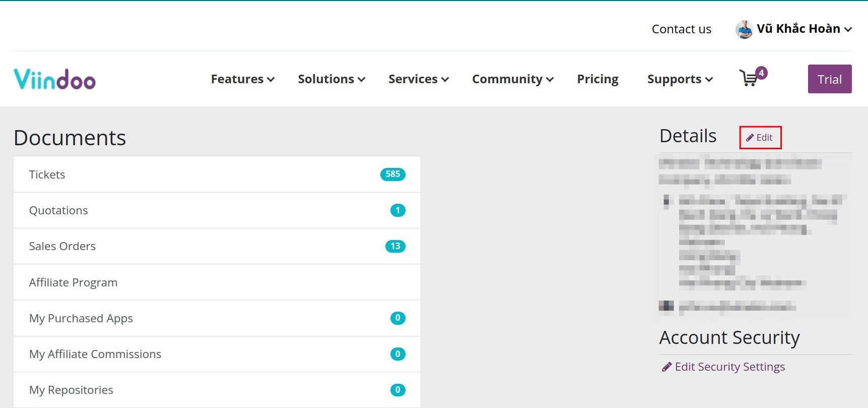
Task: Expand the Solutions dropdown menu
Action: point(331,79)
